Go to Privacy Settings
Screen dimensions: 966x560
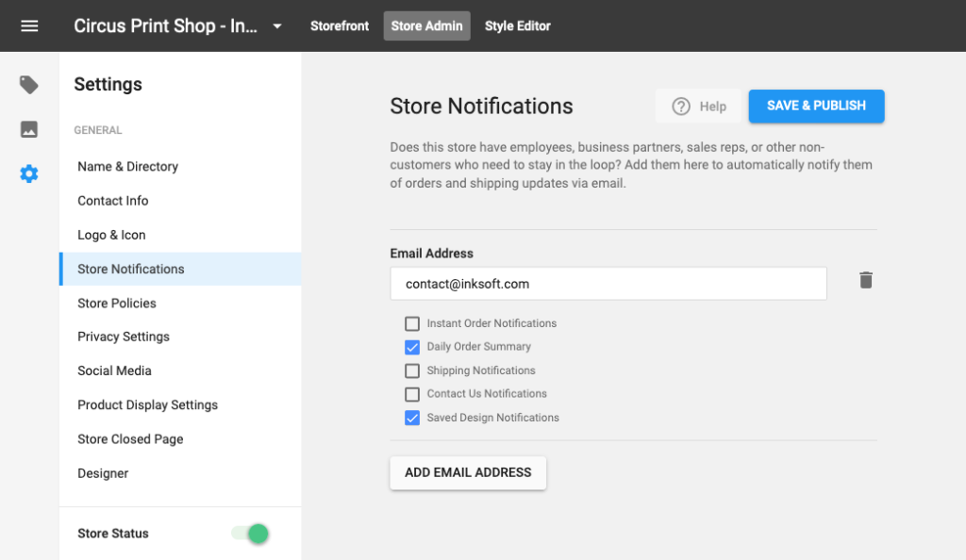click(x=180, y=337)
